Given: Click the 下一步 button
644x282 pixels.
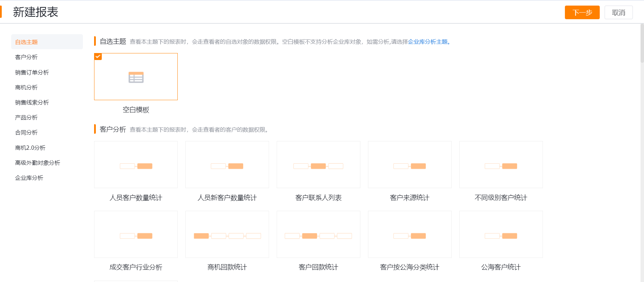Looking at the screenshot, I should (582, 13).
